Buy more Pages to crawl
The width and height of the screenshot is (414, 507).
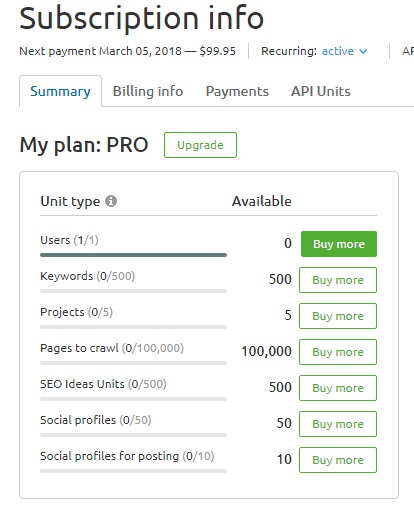click(338, 352)
